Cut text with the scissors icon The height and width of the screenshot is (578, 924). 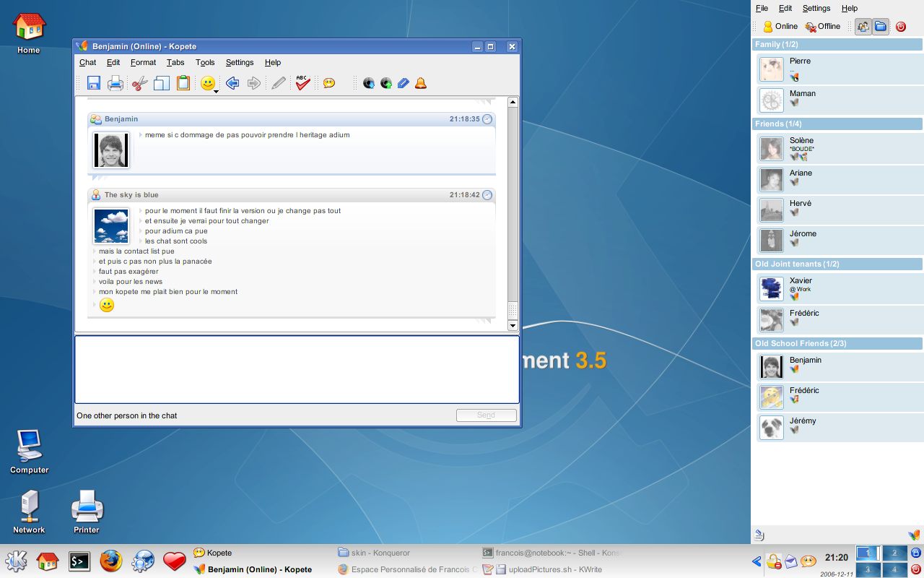(x=139, y=83)
